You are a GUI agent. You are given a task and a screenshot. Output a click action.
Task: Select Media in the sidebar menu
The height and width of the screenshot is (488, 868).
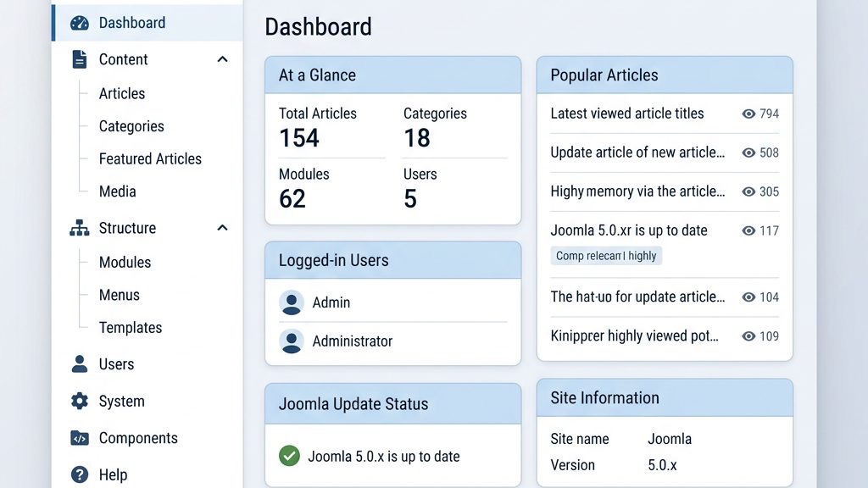click(116, 191)
